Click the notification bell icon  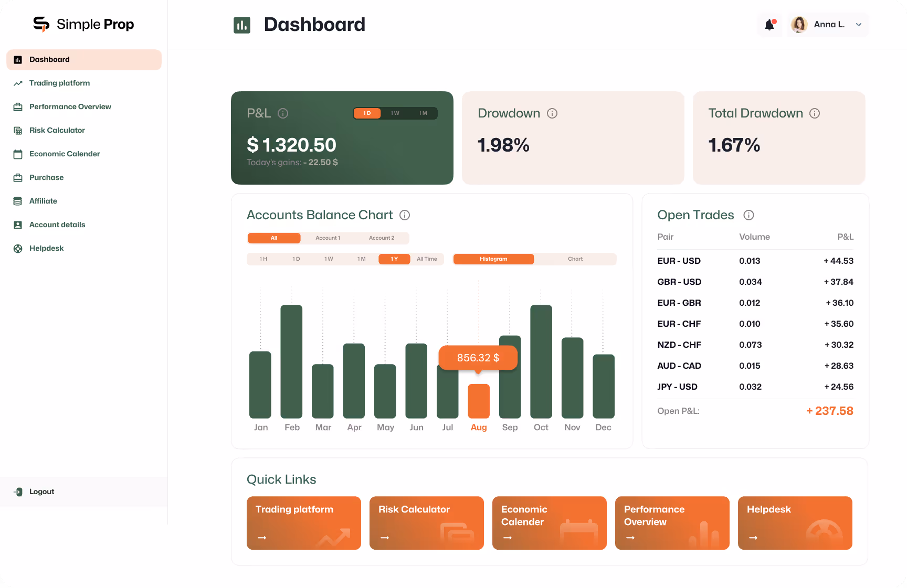tap(769, 24)
